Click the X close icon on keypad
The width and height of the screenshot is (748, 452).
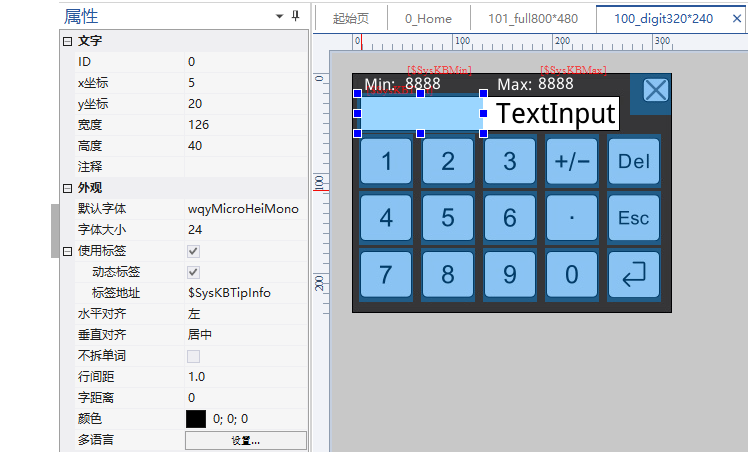(x=655, y=91)
